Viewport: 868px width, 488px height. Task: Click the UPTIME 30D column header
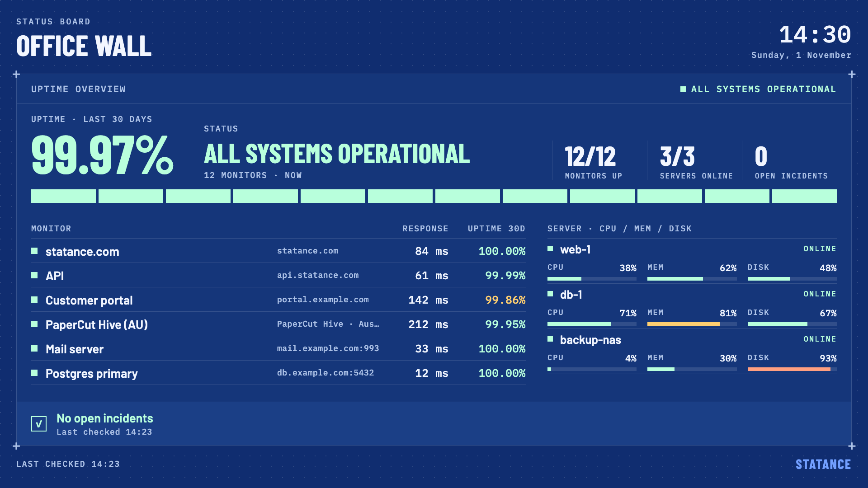tap(496, 229)
